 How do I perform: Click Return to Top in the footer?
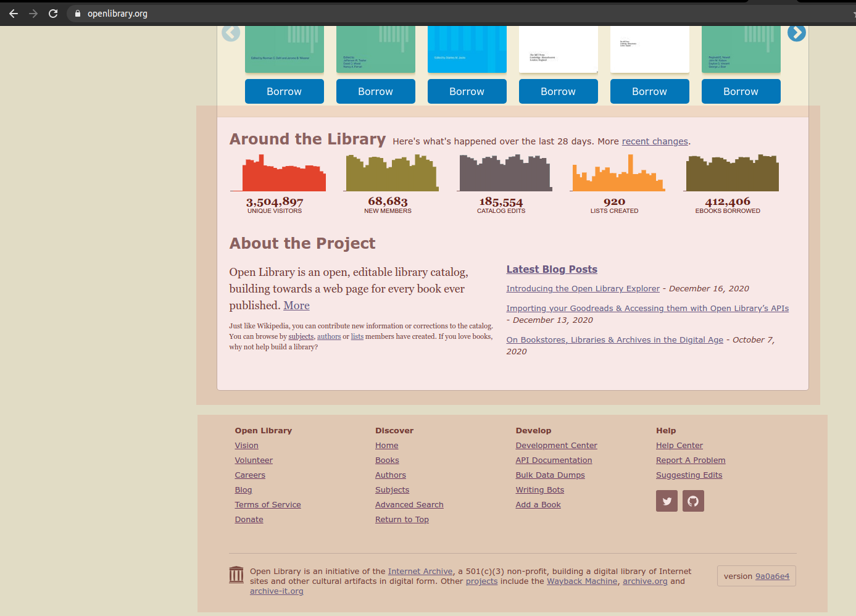pos(402,519)
